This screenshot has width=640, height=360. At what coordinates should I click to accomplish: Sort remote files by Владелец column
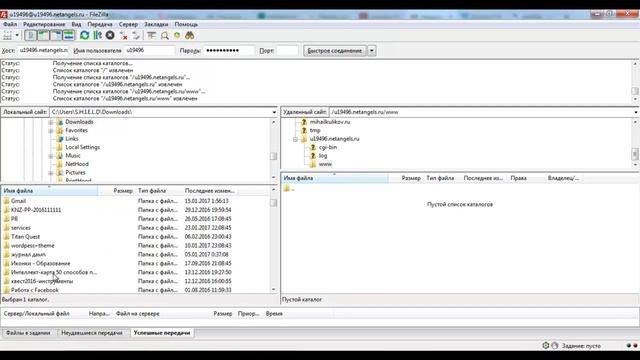pos(563,178)
